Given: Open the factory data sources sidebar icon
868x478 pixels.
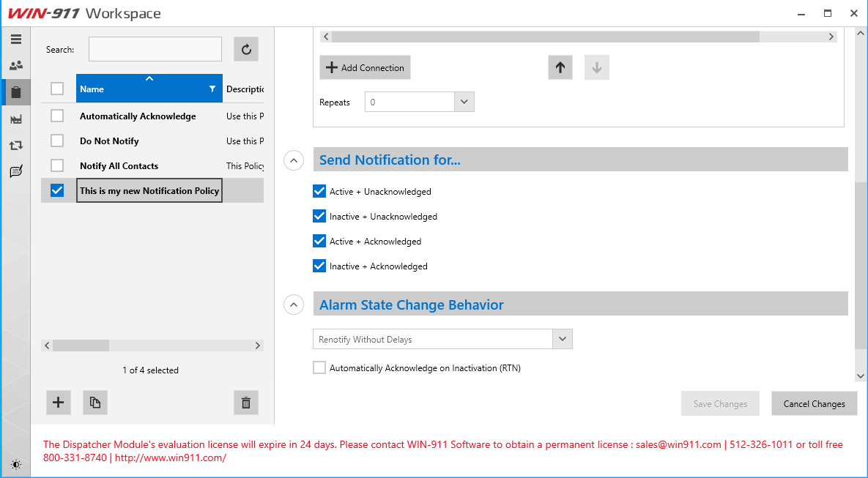Looking at the screenshot, I should (x=15, y=119).
